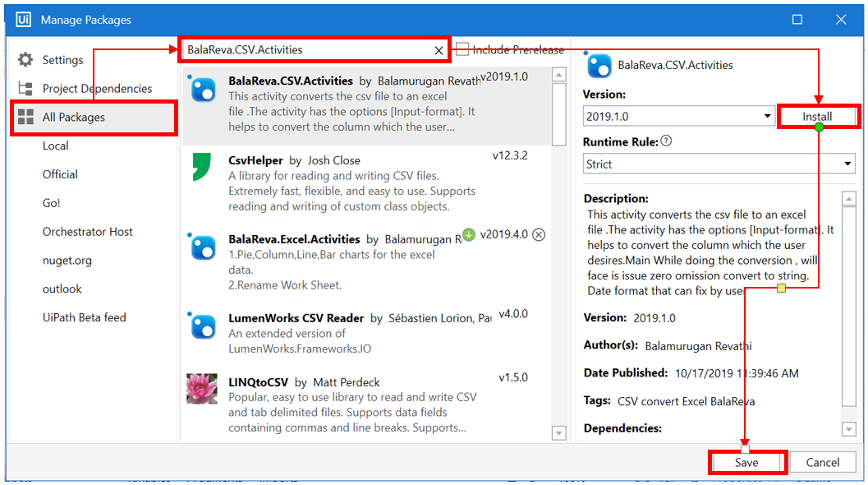Click the UiPath logo in title bar
This screenshot has height=485, width=868.
pyautogui.click(x=24, y=20)
